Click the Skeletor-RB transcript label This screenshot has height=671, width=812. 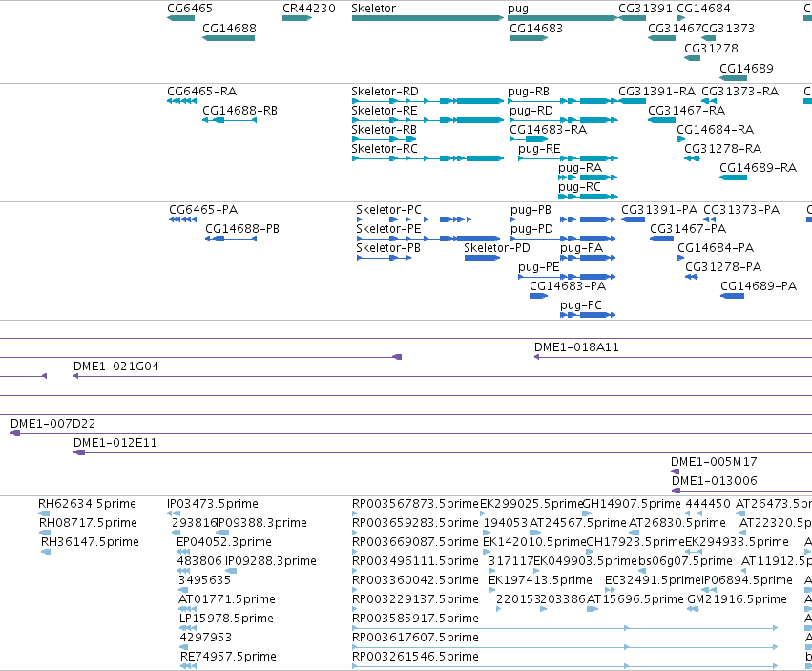384,130
